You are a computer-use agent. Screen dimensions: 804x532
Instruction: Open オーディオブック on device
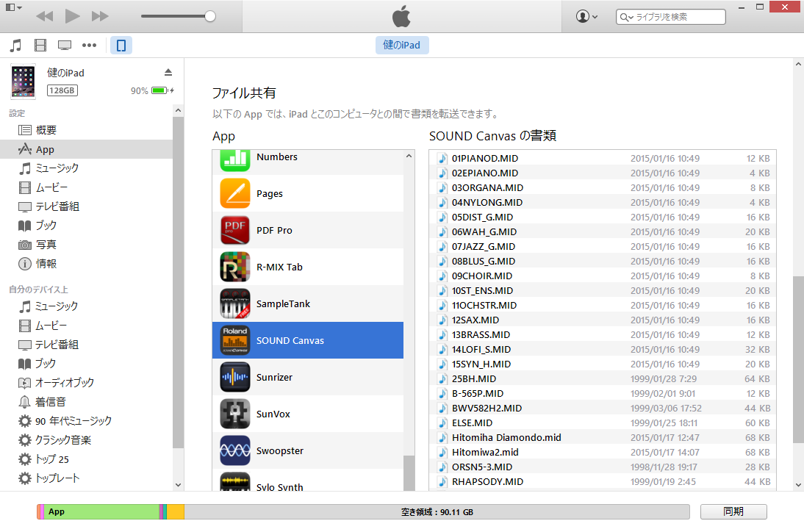(x=86, y=383)
